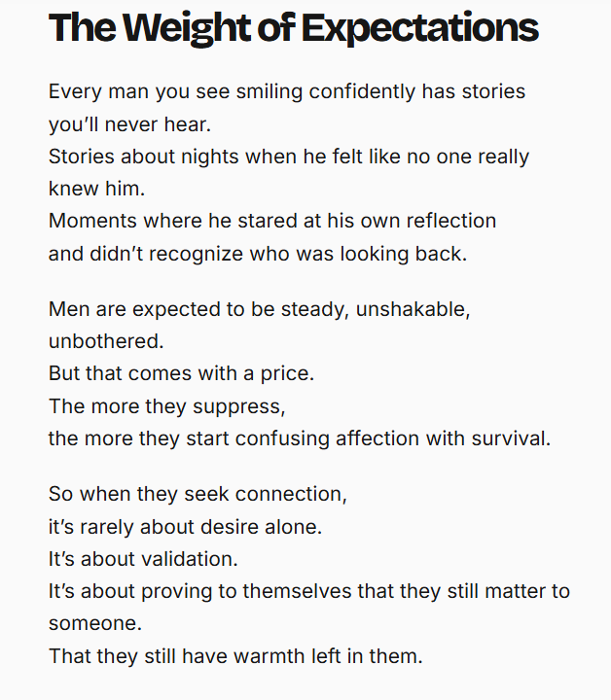Click the word "unbothered."

[105, 341]
